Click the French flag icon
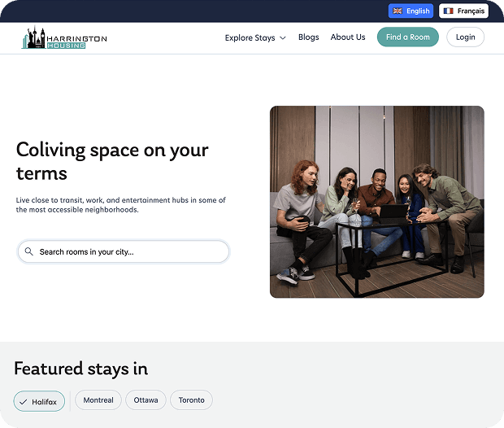This screenshot has width=504, height=428. (x=448, y=11)
